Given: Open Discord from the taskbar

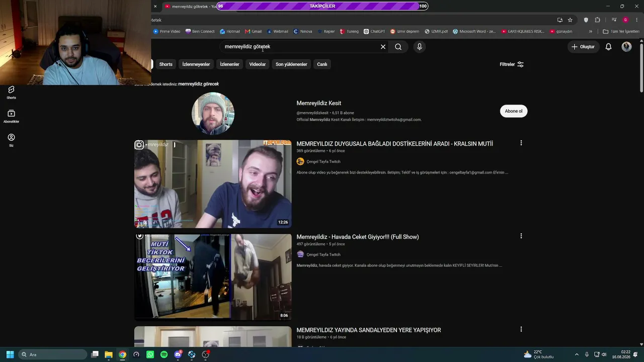Looking at the screenshot, I should (178, 354).
